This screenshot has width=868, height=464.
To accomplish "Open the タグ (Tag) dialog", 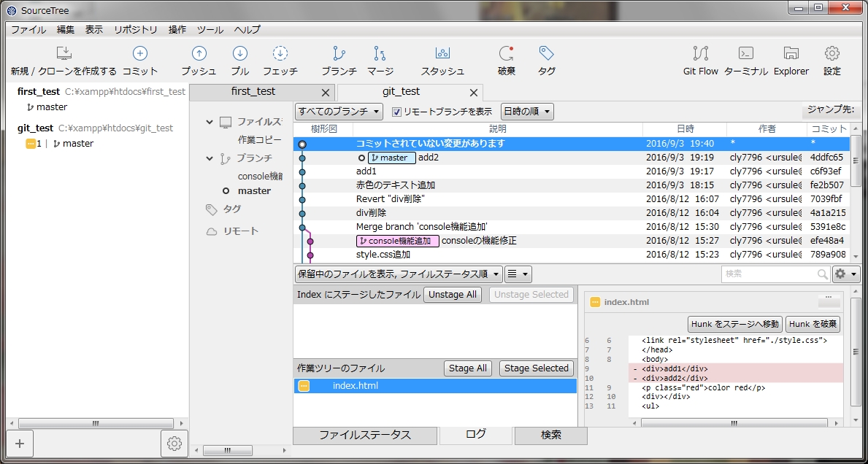I will point(546,60).
